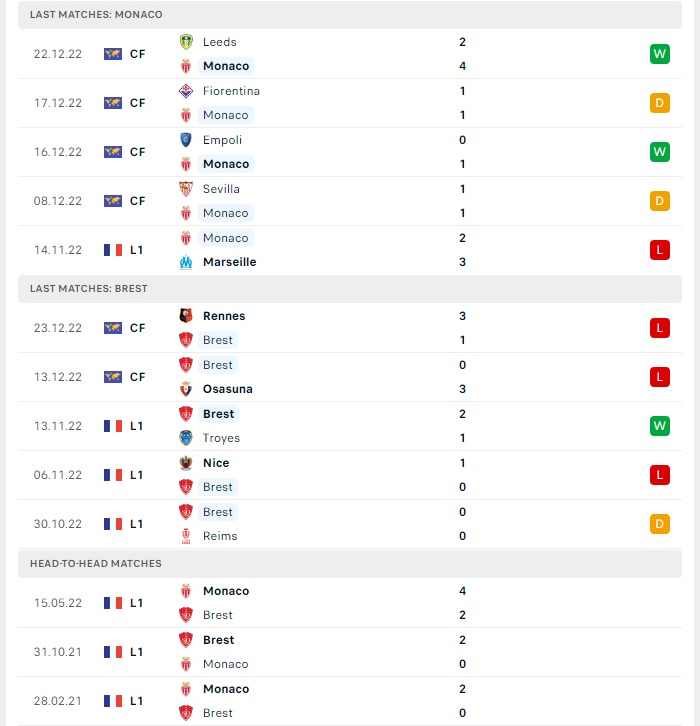Select the Last Matches: Brest section header

[x=350, y=288]
